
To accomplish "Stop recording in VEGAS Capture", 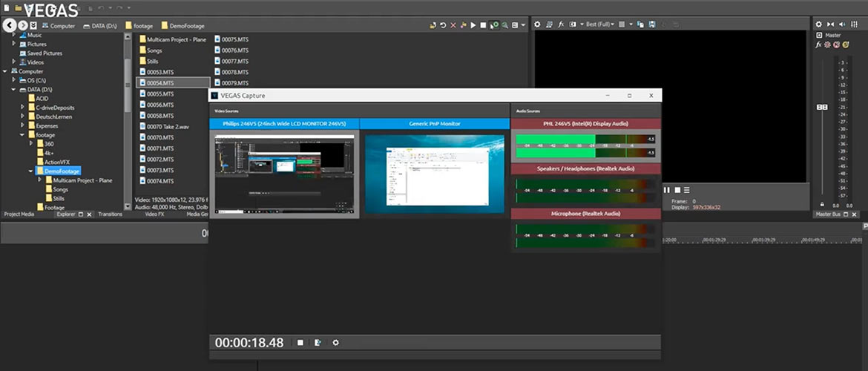I will 300,343.
